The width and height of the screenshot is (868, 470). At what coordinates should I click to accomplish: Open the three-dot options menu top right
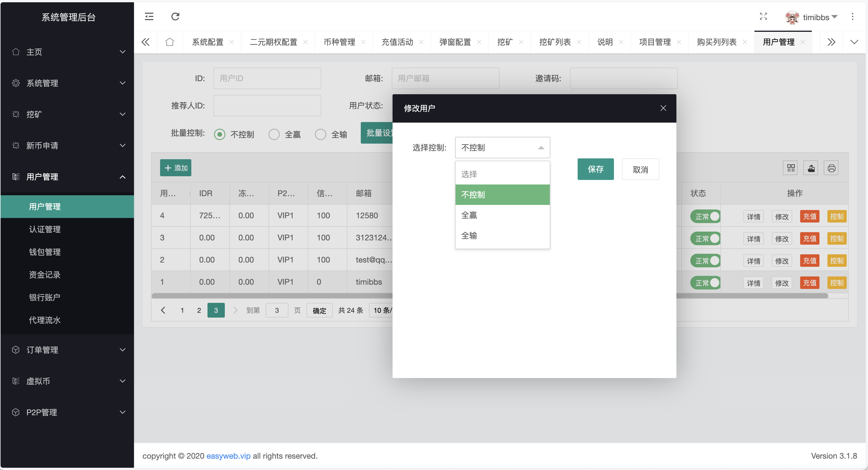(852, 16)
